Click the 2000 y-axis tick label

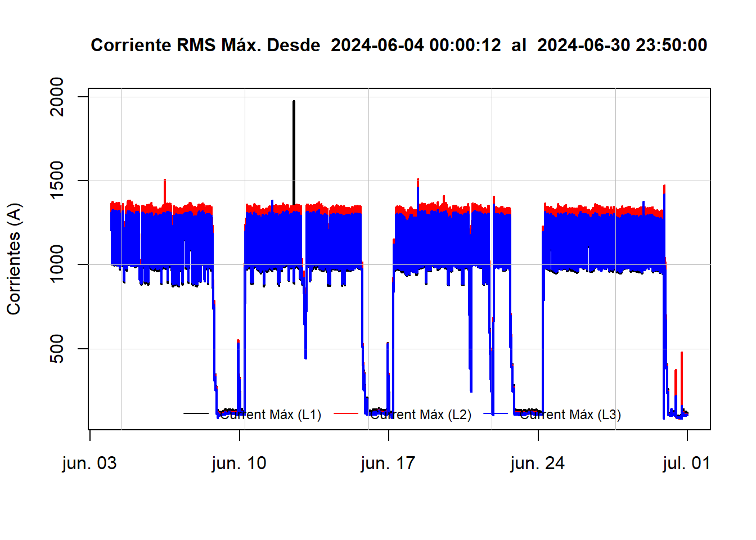(57, 97)
